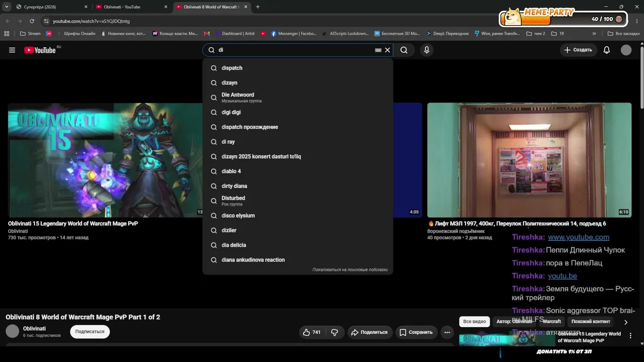
Task: Open the Шрифты Онлайн bookmark
Action: tap(75, 34)
